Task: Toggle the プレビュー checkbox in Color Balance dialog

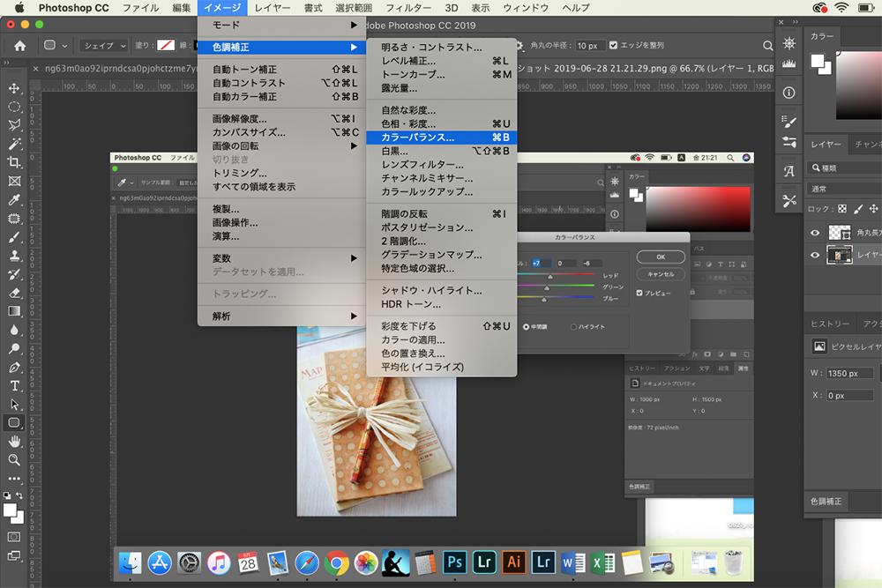Action: [639, 293]
